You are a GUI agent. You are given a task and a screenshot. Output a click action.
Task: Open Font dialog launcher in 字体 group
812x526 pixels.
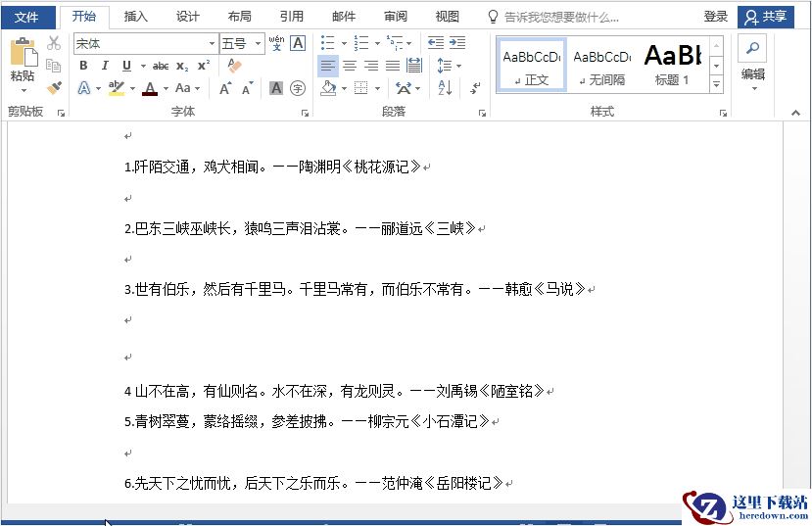click(305, 113)
